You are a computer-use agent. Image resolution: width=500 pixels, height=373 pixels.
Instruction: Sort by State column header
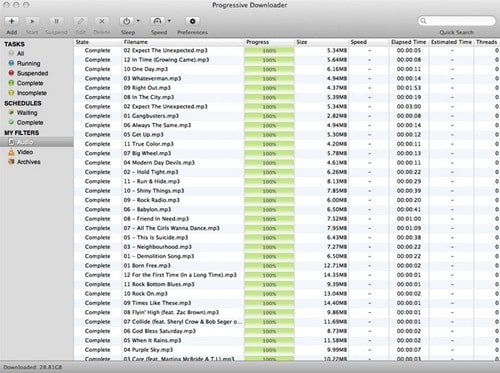(x=97, y=42)
